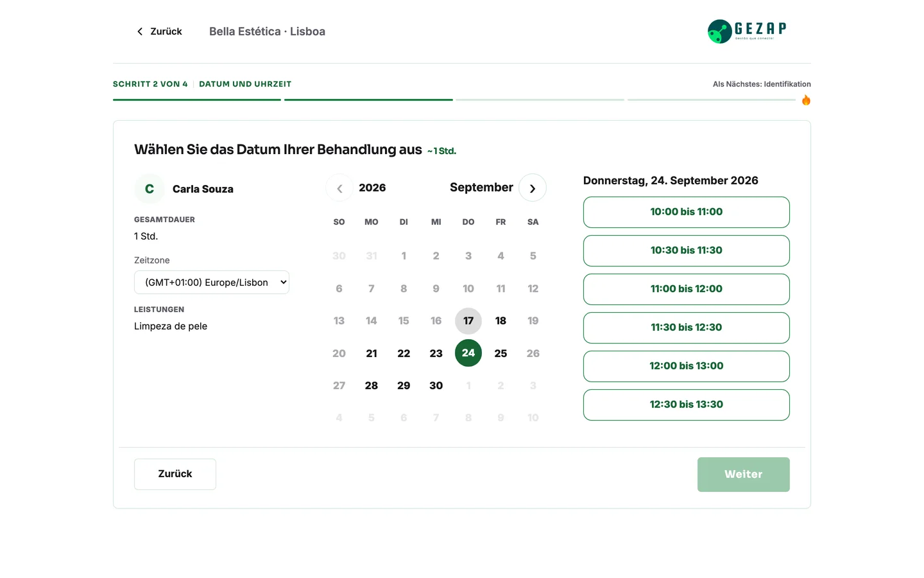Select September 25 in the calendar
The image size is (924, 578).
tap(501, 353)
